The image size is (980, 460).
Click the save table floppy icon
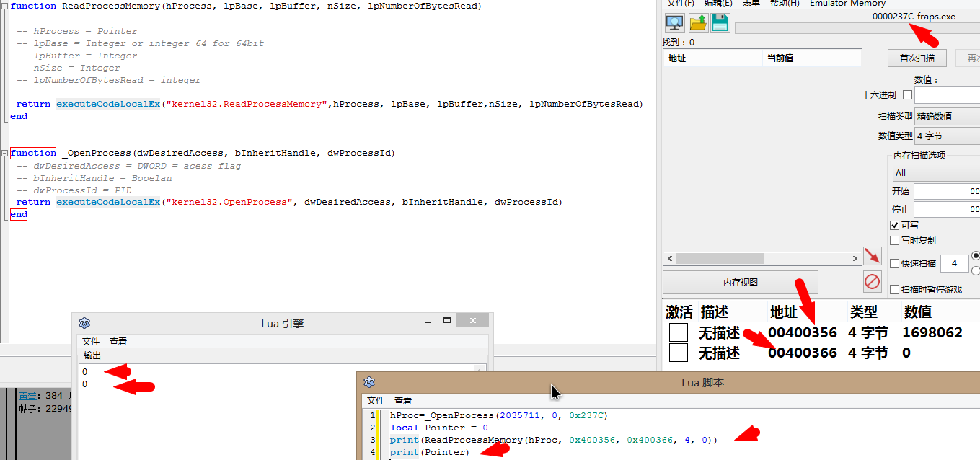pyautogui.click(x=720, y=23)
